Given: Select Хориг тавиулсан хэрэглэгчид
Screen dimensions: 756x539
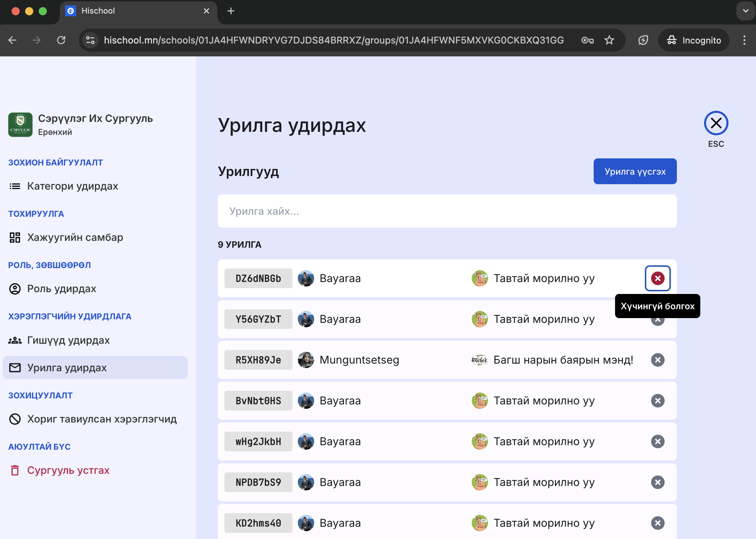Looking at the screenshot, I should coord(102,419).
